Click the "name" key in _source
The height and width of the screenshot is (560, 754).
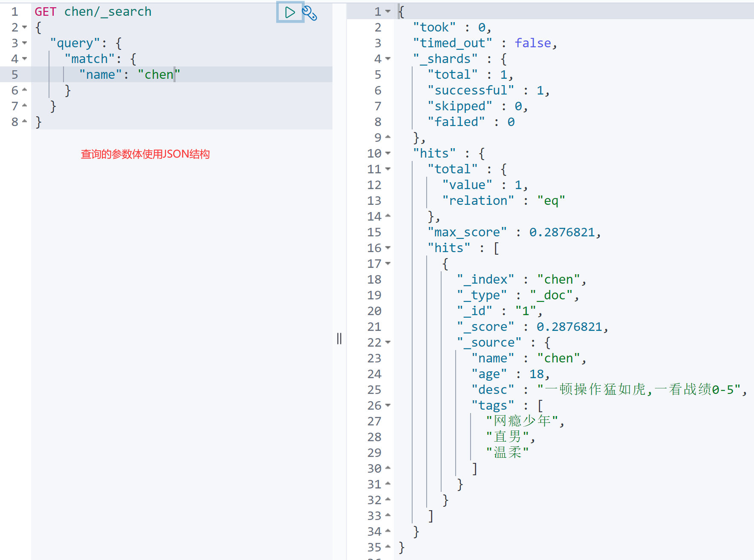(x=493, y=358)
